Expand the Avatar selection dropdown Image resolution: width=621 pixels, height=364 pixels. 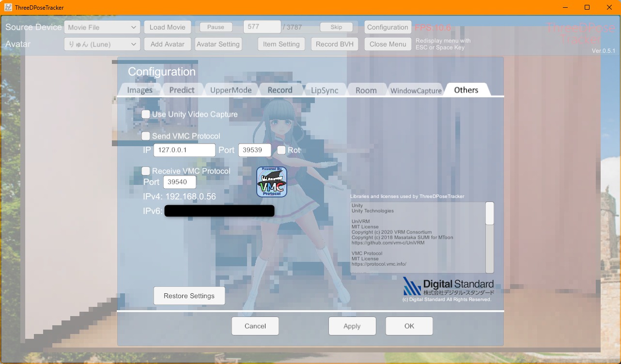click(102, 44)
